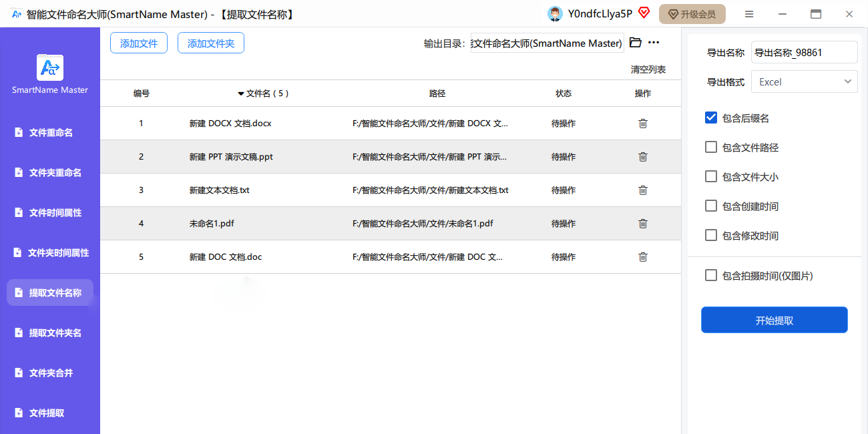Sort list by 文件名 column header arrow
Screen dimensions: 868x434
point(241,93)
